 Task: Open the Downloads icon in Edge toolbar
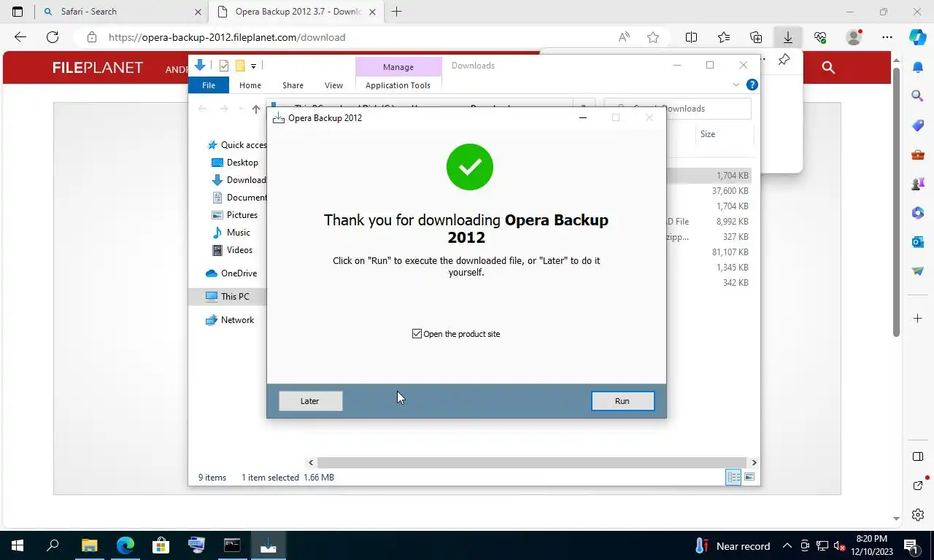click(788, 37)
